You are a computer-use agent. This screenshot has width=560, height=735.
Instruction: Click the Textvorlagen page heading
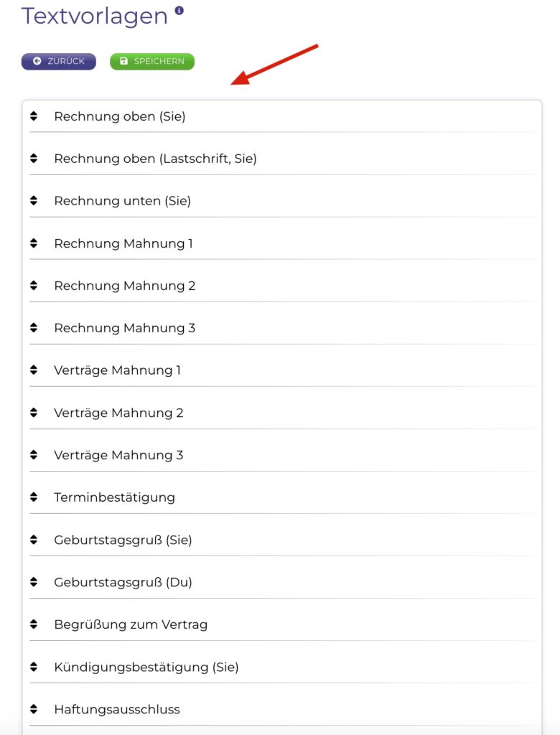point(95,16)
